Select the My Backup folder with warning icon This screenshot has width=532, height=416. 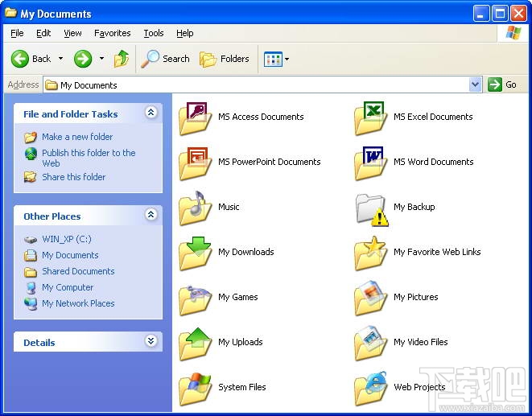[370, 208]
